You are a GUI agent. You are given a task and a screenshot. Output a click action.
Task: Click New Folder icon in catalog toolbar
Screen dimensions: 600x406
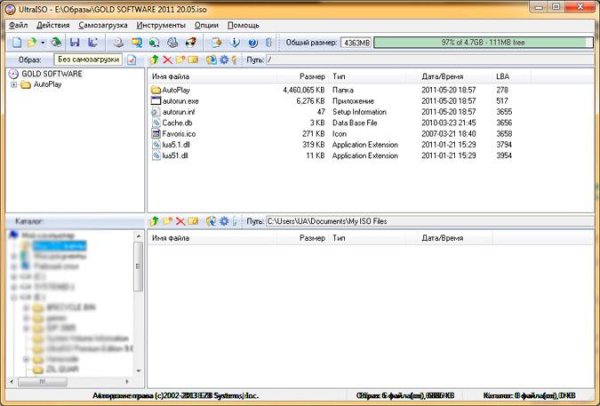click(167, 221)
